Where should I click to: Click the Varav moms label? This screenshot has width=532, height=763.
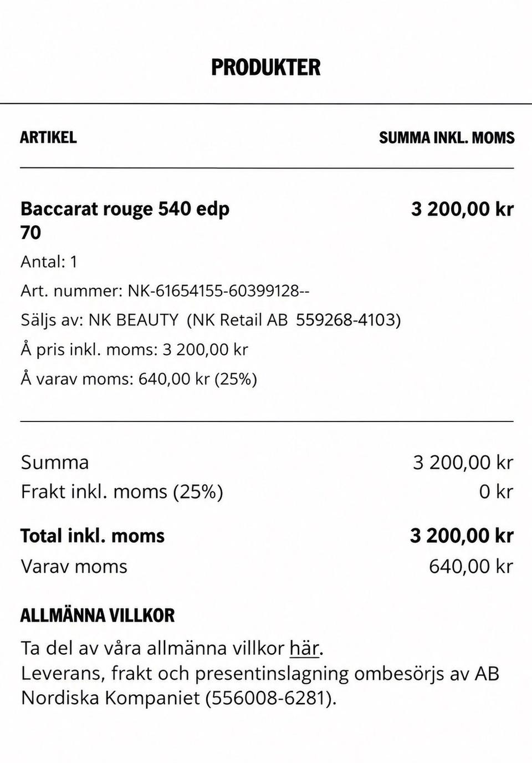(74, 567)
